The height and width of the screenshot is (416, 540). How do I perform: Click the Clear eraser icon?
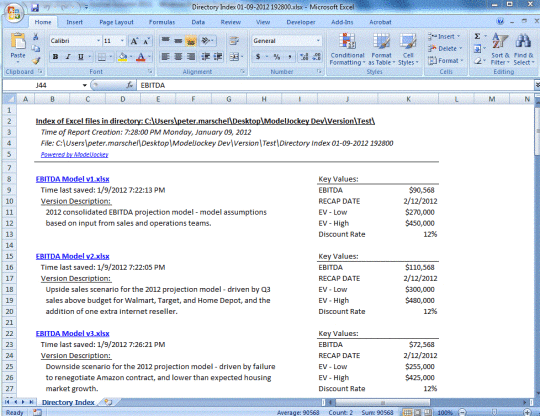pos(478,61)
